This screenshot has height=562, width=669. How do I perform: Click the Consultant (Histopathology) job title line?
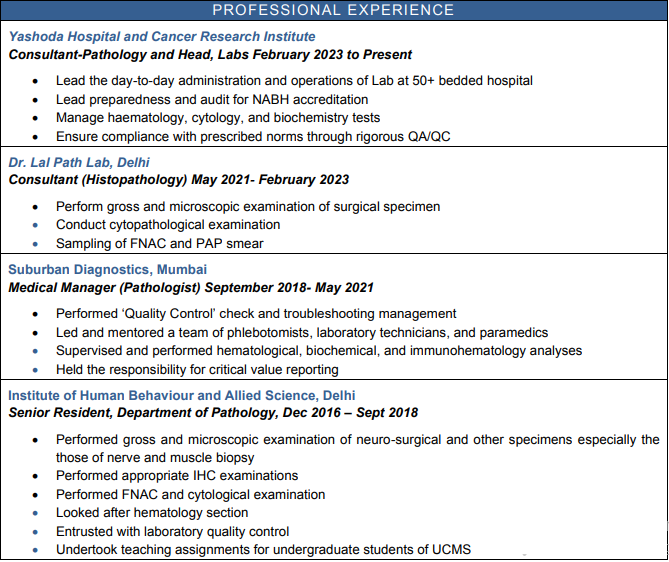click(179, 180)
